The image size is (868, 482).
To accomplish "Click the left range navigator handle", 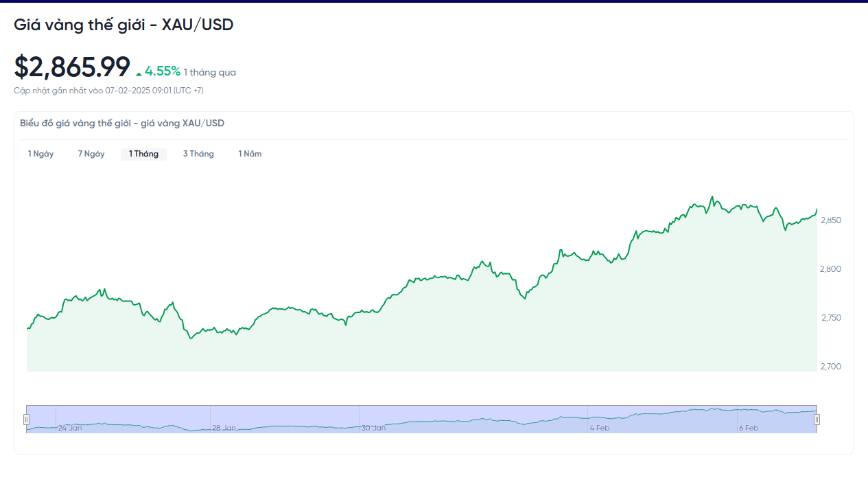I will click(x=27, y=420).
